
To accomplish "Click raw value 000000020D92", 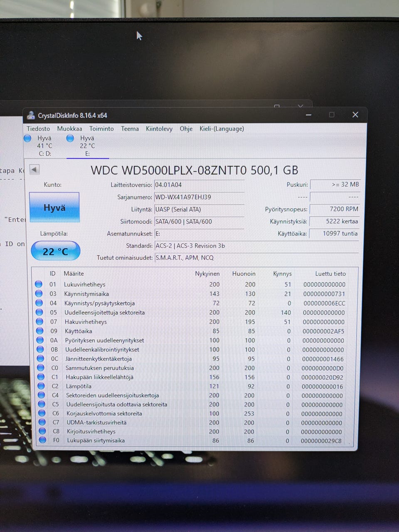I will [323, 377].
